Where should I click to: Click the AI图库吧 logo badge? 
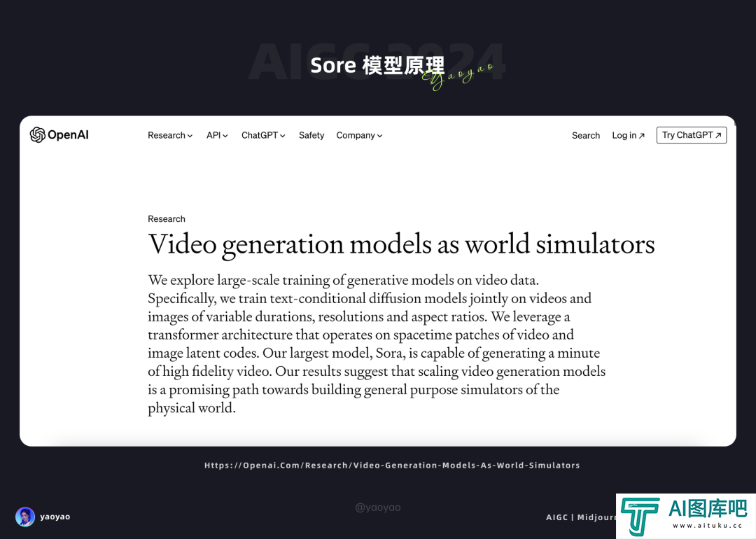pos(685,516)
